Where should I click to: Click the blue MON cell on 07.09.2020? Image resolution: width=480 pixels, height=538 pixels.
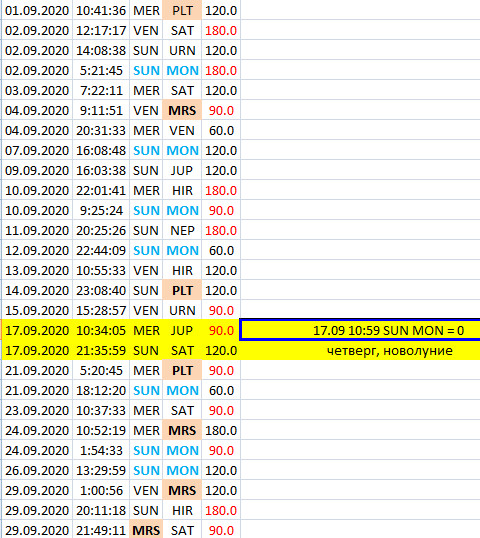(182, 150)
